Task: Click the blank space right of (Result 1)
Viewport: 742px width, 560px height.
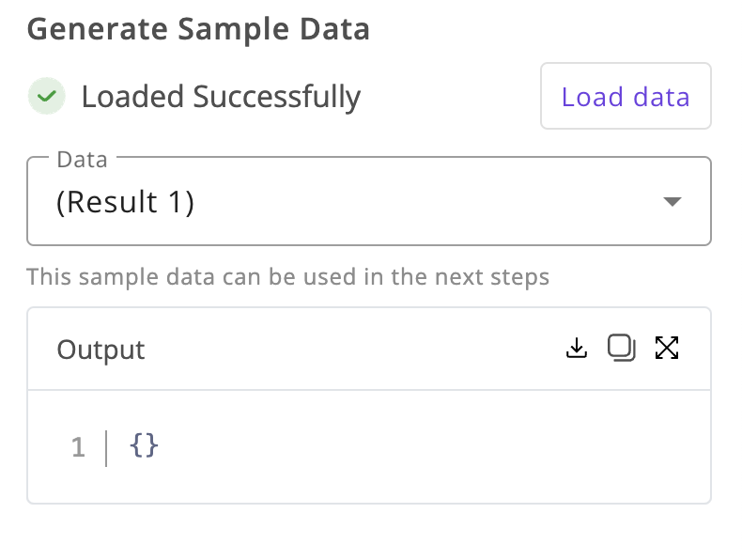Action: coord(425,202)
